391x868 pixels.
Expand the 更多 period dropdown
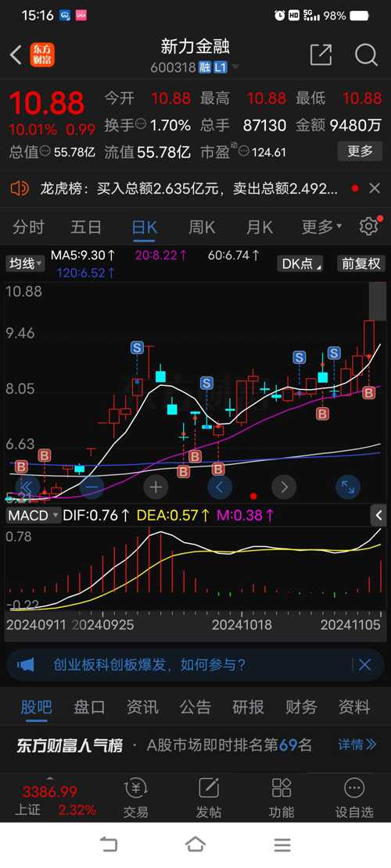(321, 227)
